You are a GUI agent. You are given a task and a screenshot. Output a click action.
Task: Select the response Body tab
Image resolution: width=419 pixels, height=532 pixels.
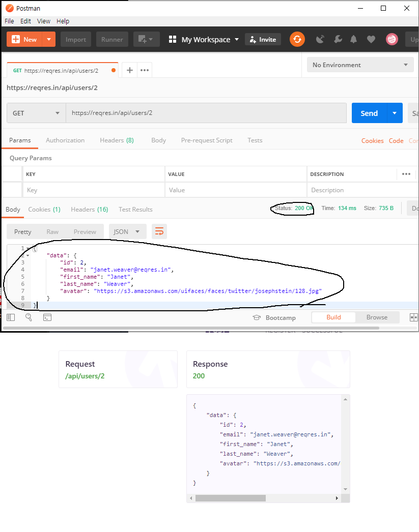point(13,210)
